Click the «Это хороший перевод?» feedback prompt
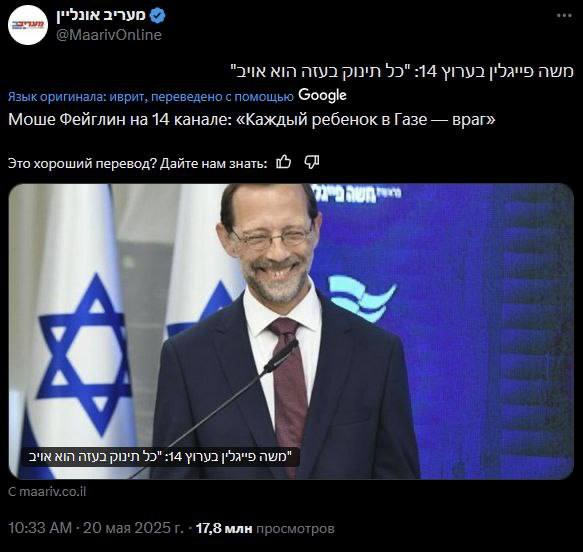The height and width of the screenshot is (552, 583). (x=138, y=163)
